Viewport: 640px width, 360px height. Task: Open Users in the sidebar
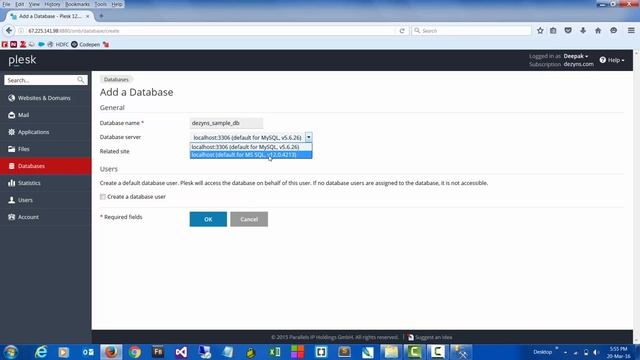click(46, 200)
